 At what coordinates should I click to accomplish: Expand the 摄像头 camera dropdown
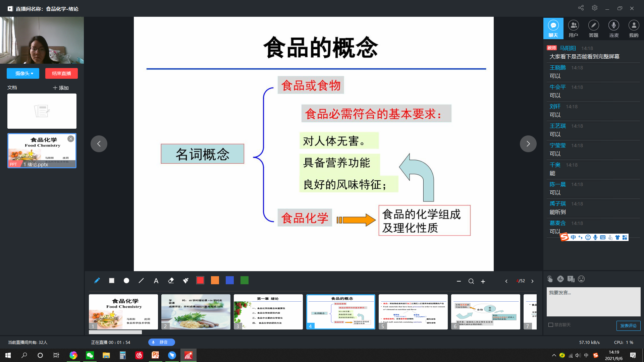[23, 73]
